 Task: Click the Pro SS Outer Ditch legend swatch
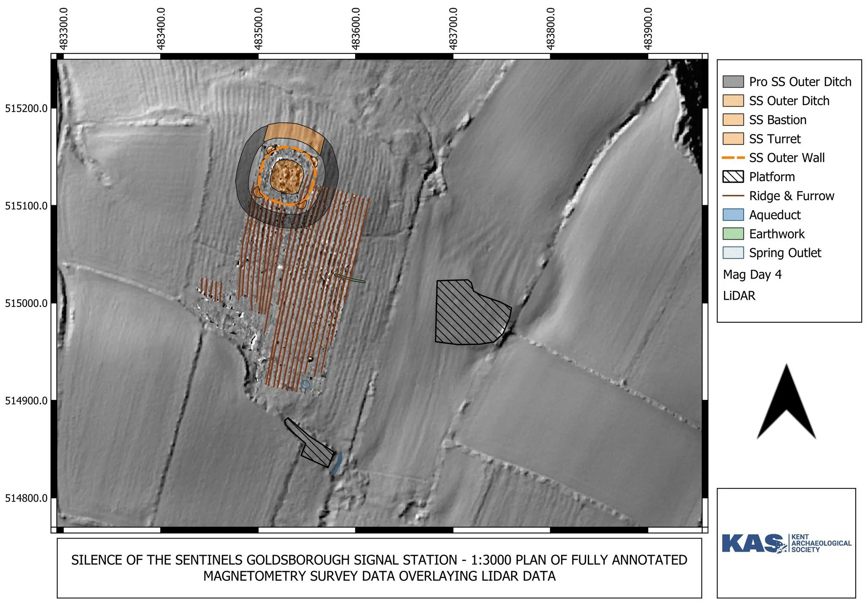(733, 81)
